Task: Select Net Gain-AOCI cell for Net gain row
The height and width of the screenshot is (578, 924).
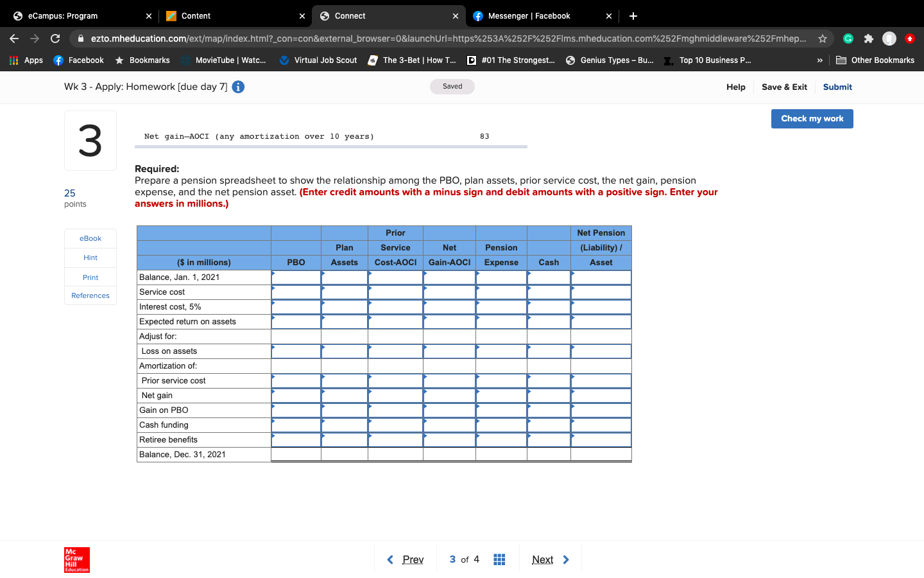Action: (449, 396)
